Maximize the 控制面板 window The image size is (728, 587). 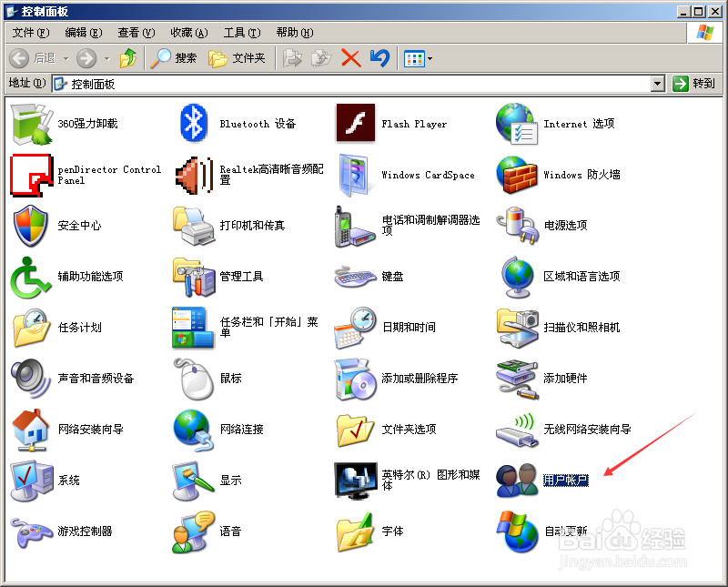pos(698,11)
